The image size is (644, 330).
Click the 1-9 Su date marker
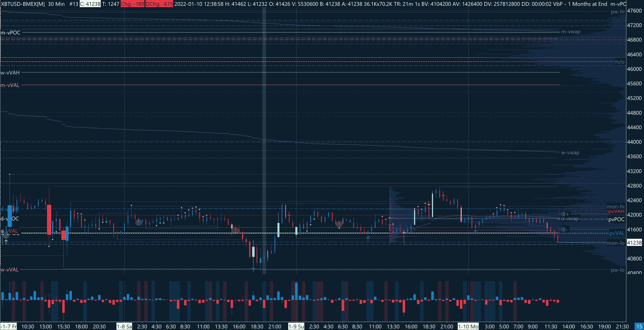[296, 326]
